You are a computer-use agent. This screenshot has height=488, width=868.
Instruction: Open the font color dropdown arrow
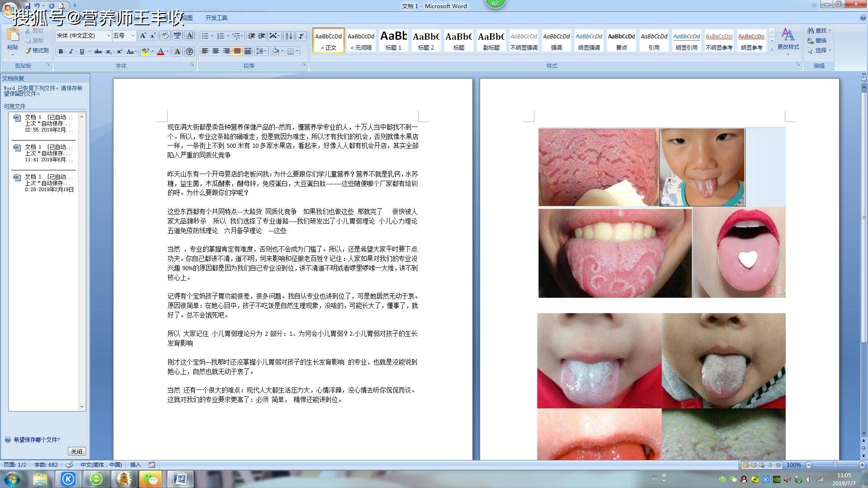pyautogui.click(x=167, y=52)
